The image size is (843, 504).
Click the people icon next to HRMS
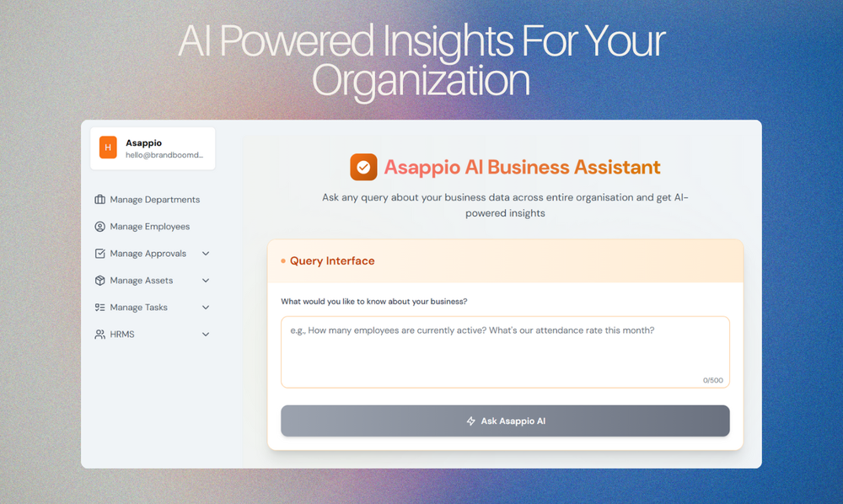tap(100, 334)
